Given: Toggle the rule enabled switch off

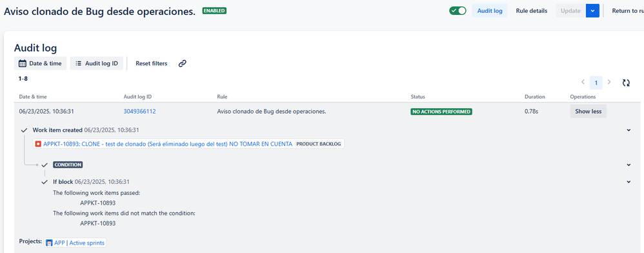Looking at the screenshot, I should point(458,11).
